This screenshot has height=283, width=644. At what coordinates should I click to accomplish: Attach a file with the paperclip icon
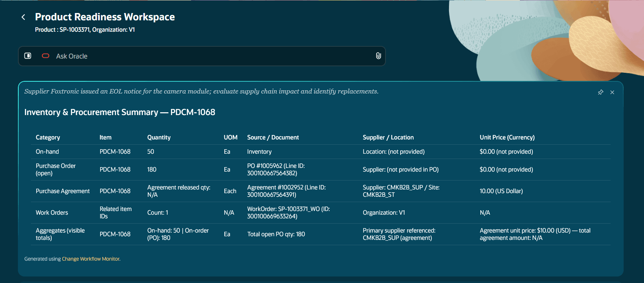point(378,56)
